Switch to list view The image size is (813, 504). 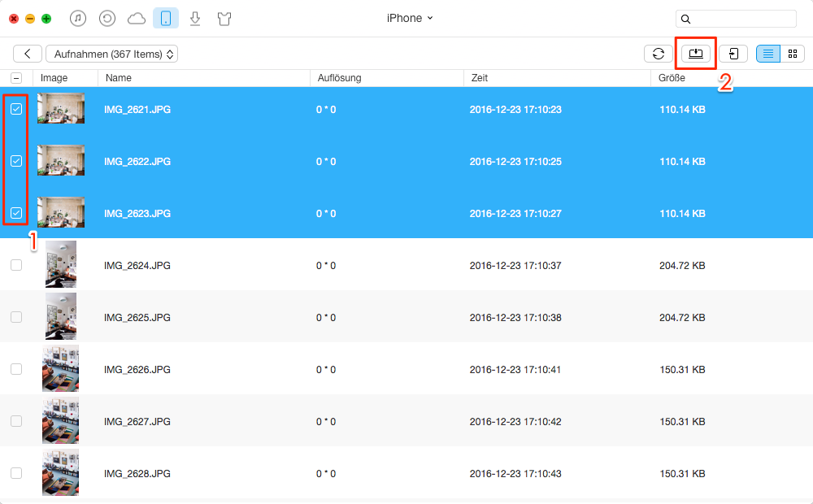pyautogui.click(x=768, y=54)
